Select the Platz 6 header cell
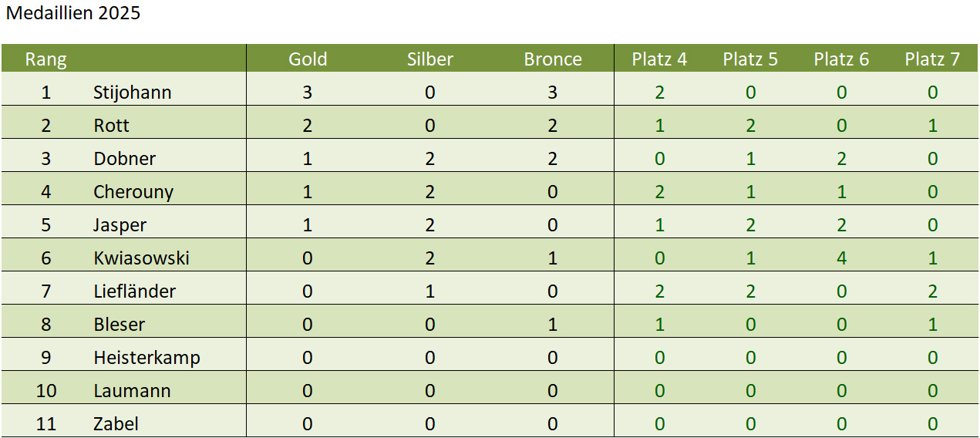Viewport: 980px width, 438px height. click(x=841, y=59)
